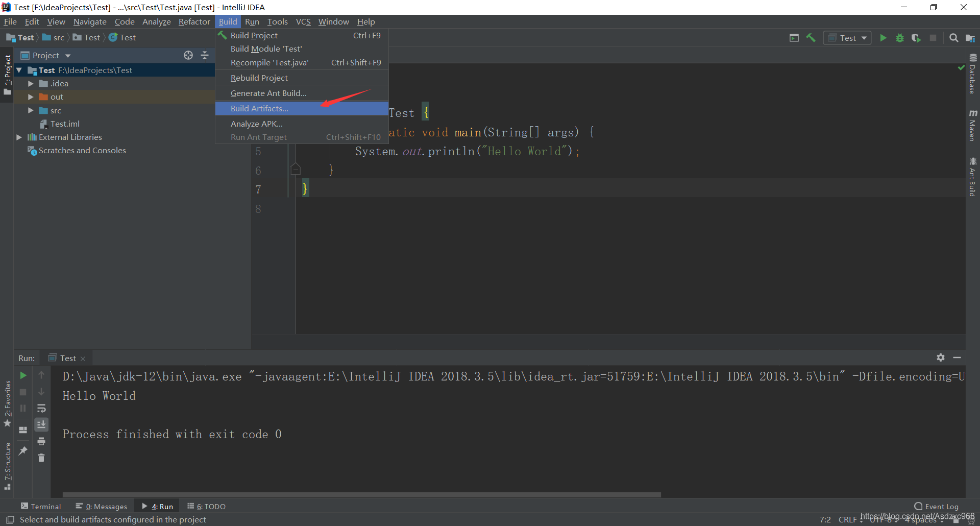Click line number 8 in editor gutter

pos(258,209)
